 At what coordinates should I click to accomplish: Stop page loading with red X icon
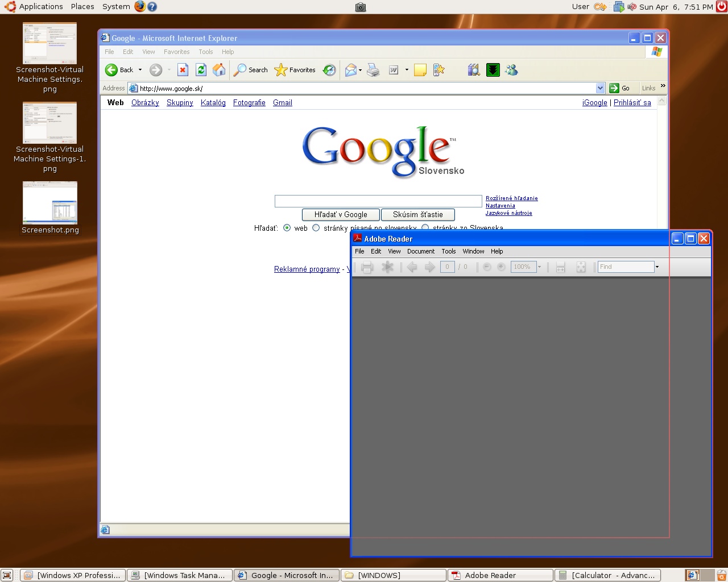coord(183,70)
